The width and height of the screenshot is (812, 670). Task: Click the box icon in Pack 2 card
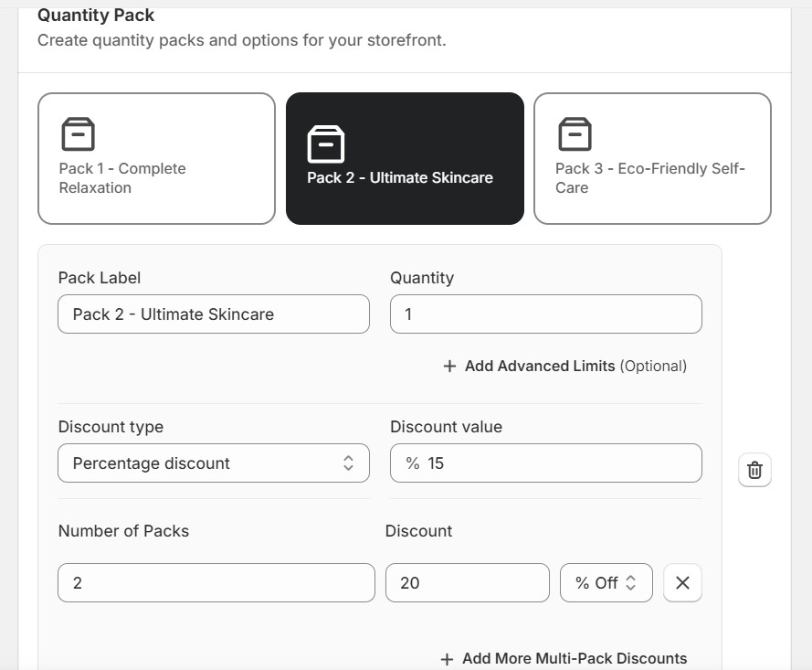(325, 144)
